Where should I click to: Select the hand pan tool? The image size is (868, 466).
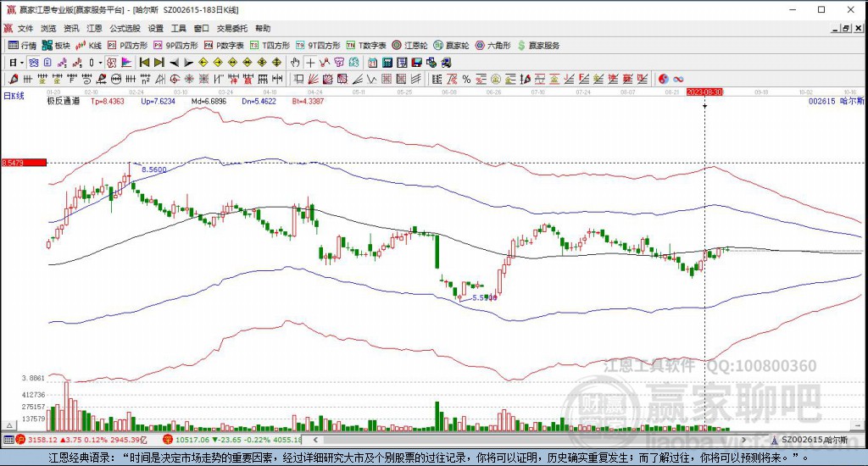click(x=295, y=63)
